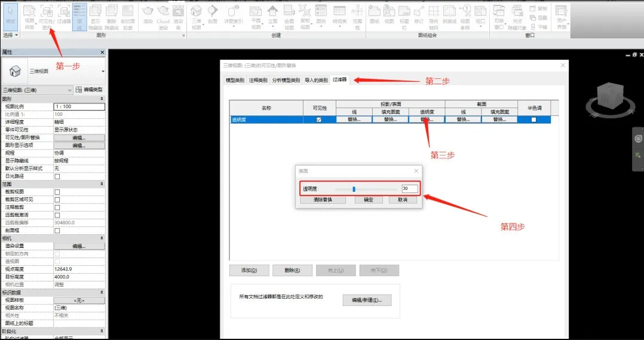Enable the 半色调 checkbox in filter row

coord(534,120)
